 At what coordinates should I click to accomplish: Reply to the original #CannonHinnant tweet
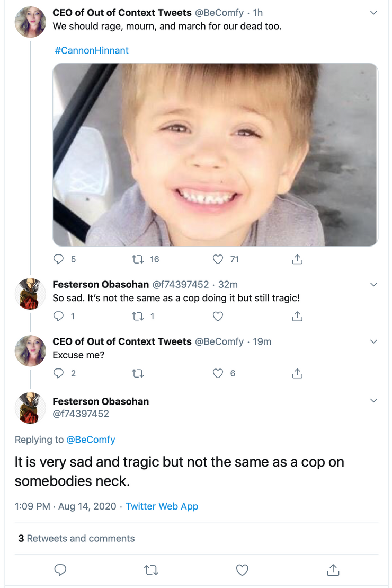point(59,259)
